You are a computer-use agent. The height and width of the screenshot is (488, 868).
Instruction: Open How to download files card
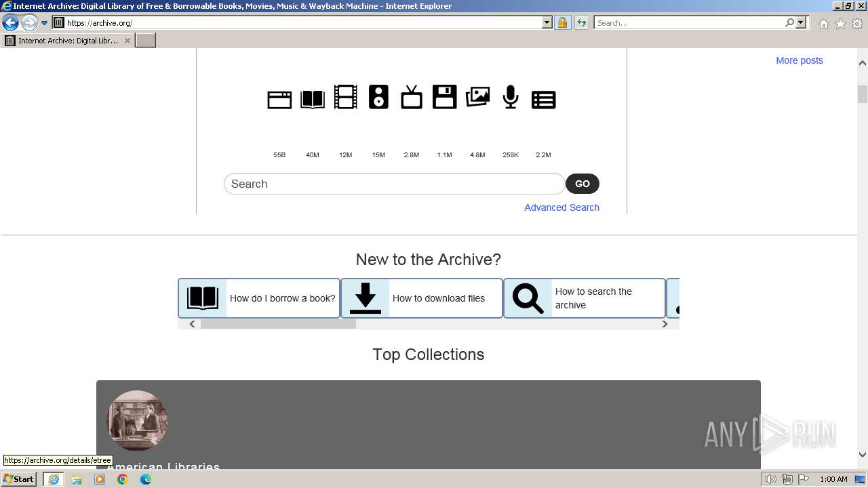(x=422, y=298)
